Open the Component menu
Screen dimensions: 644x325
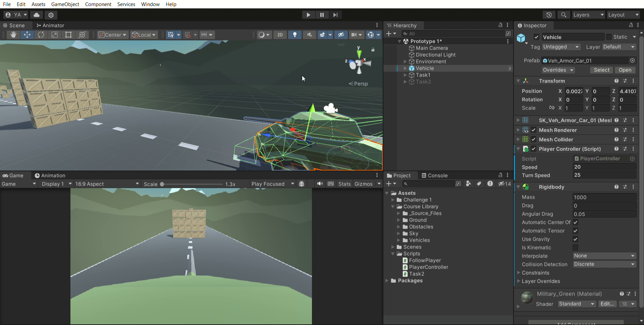(x=98, y=4)
